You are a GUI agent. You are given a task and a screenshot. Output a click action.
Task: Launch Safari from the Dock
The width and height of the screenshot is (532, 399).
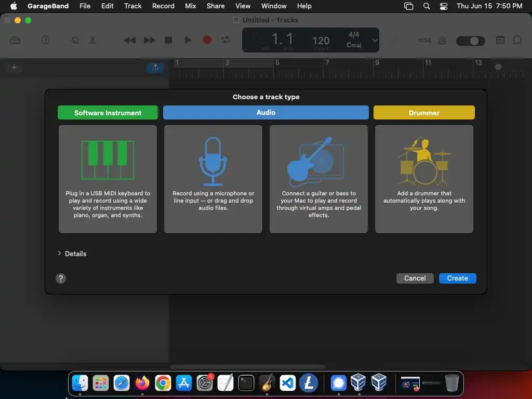tap(122, 383)
